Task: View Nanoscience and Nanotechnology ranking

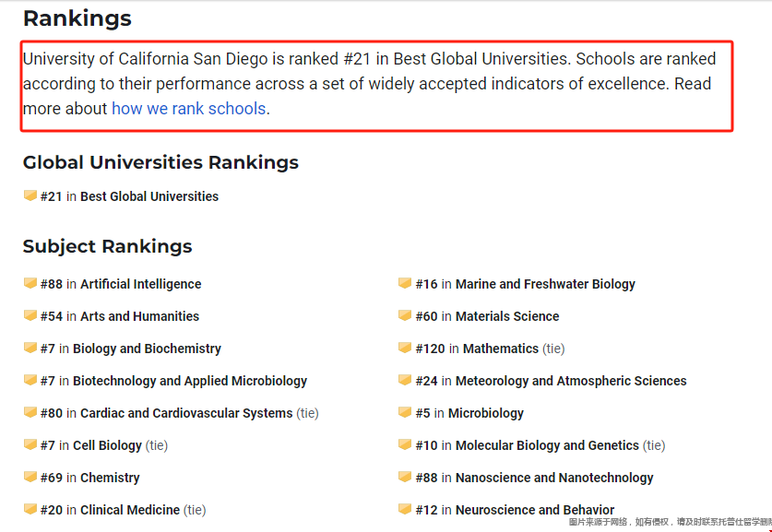Action: (x=554, y=478)
